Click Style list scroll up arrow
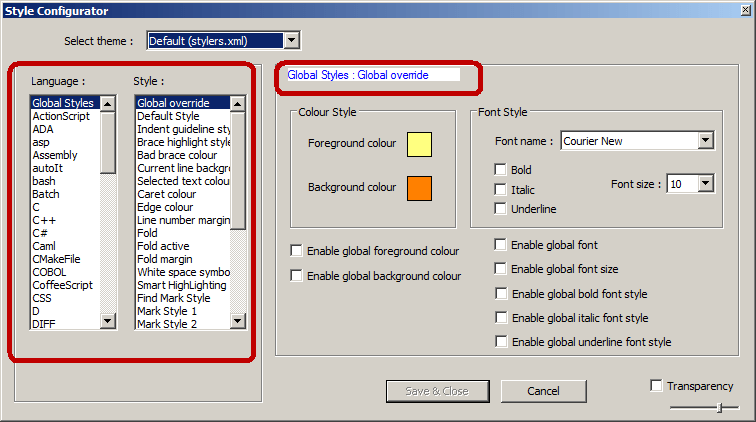This screenshot has height=422, width=756. [237, 103]
